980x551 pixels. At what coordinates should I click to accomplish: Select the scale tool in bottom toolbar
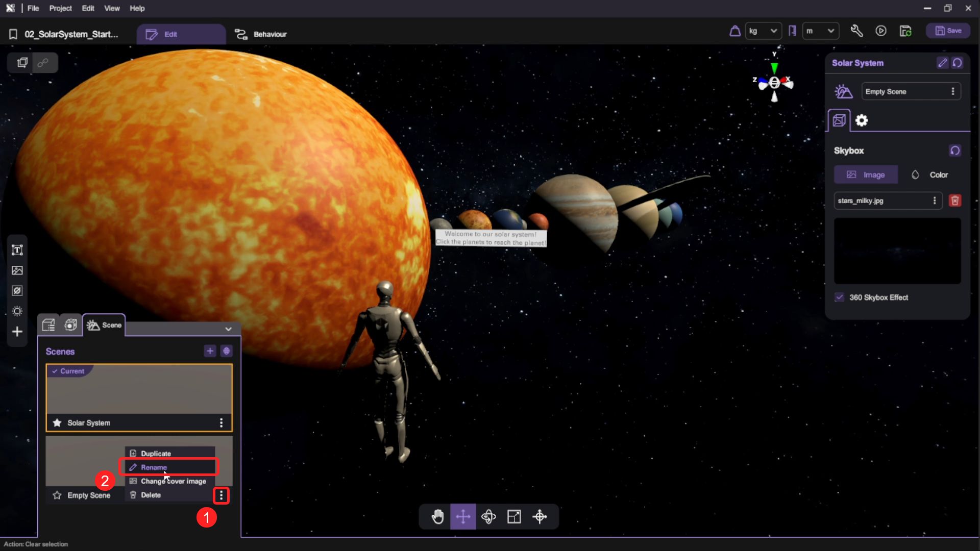(x=514, y=517)
